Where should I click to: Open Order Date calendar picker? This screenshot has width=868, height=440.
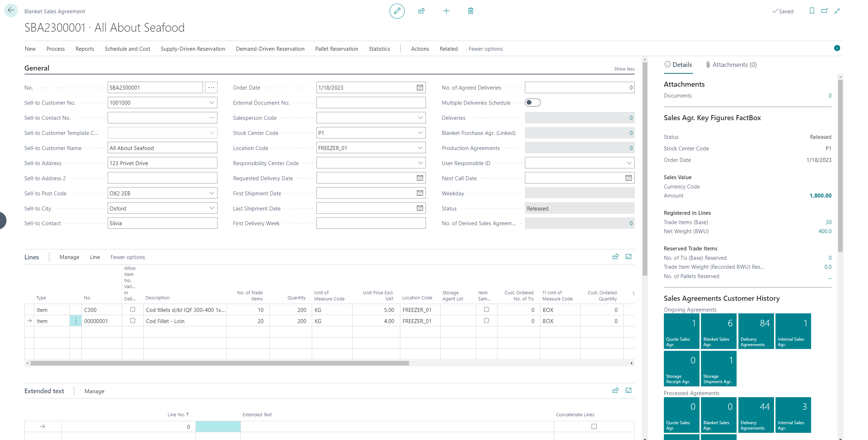[420, 87]
